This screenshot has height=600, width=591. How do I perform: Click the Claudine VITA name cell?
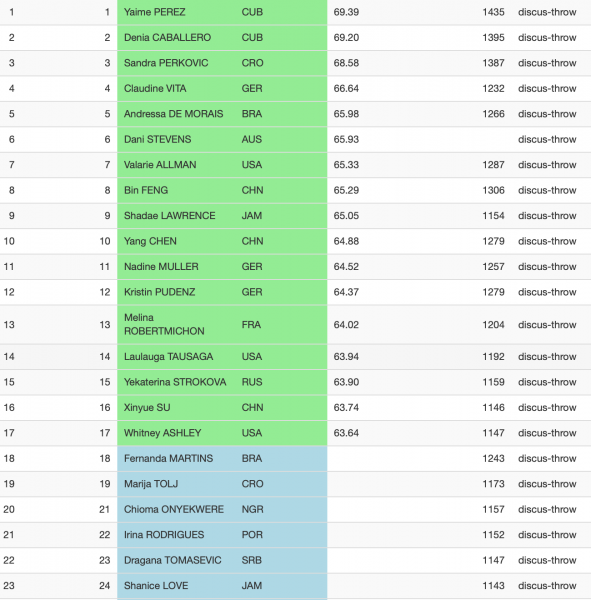point(155,88)
